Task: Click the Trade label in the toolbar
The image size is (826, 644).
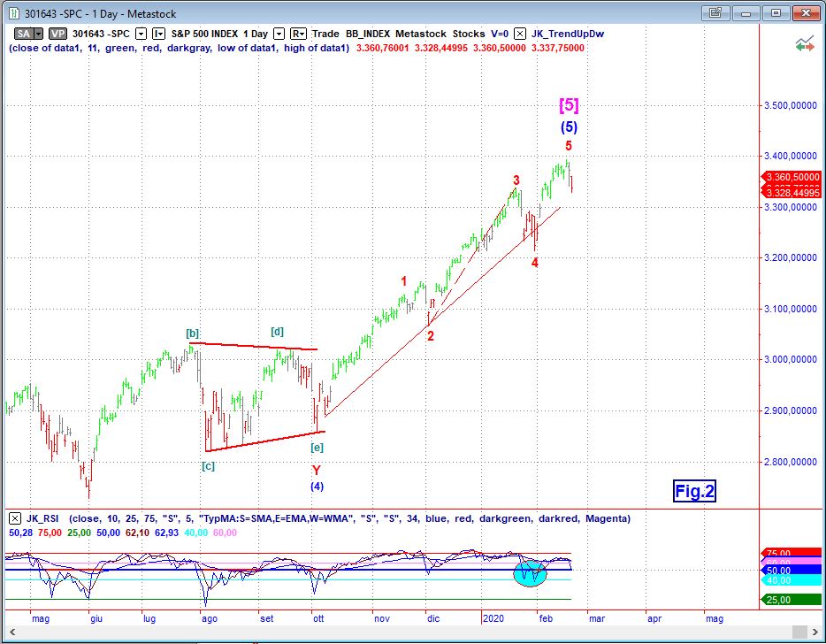Action: [x=325, y=34]
